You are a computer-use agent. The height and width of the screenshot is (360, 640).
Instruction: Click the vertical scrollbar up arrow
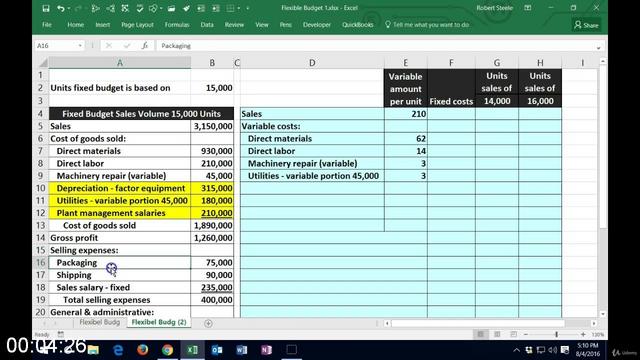pyautogui.click(x=603, y=61)
